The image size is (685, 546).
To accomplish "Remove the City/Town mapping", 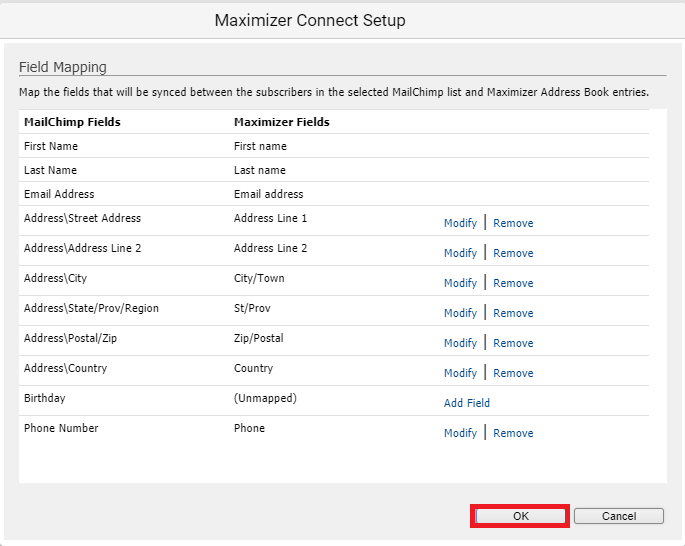I will [x=513, y=283].
